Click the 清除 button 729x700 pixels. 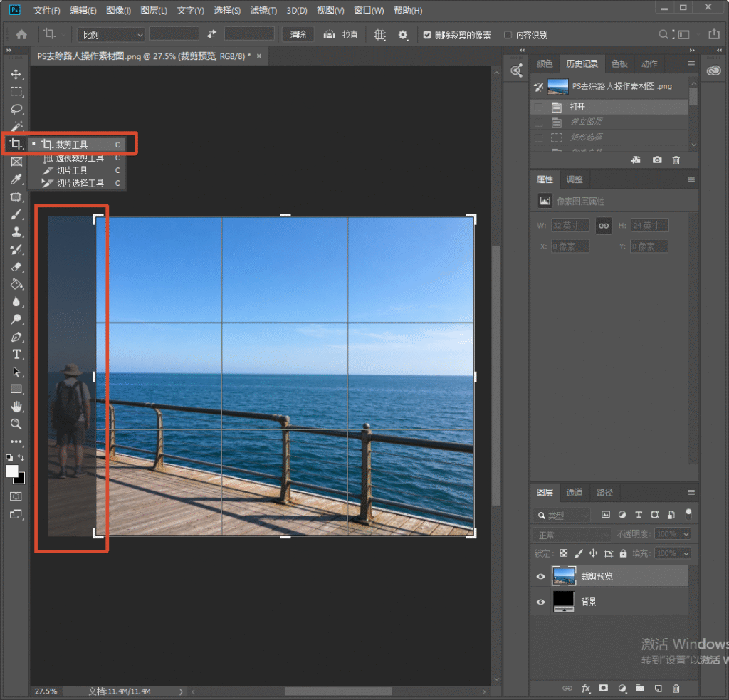[298, 35]
